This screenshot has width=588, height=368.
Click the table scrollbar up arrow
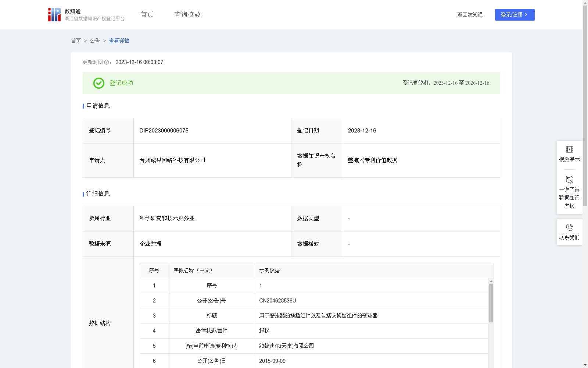[491, 281]
